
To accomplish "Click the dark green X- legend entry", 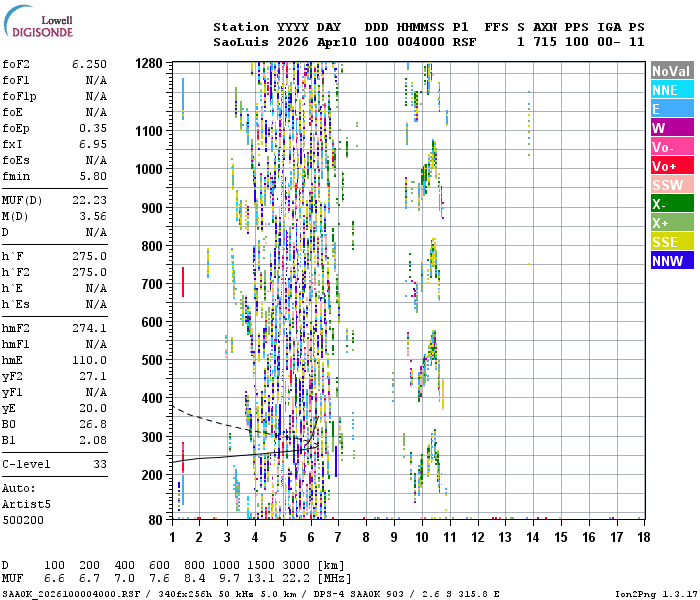I will pos(671,204).
